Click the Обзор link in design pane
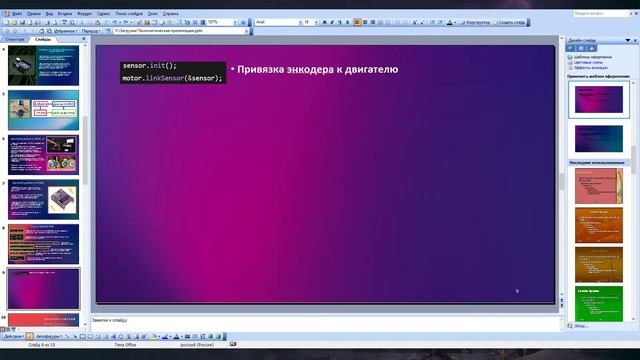This screenshot has width=640, height=360. tap(581, 326)
